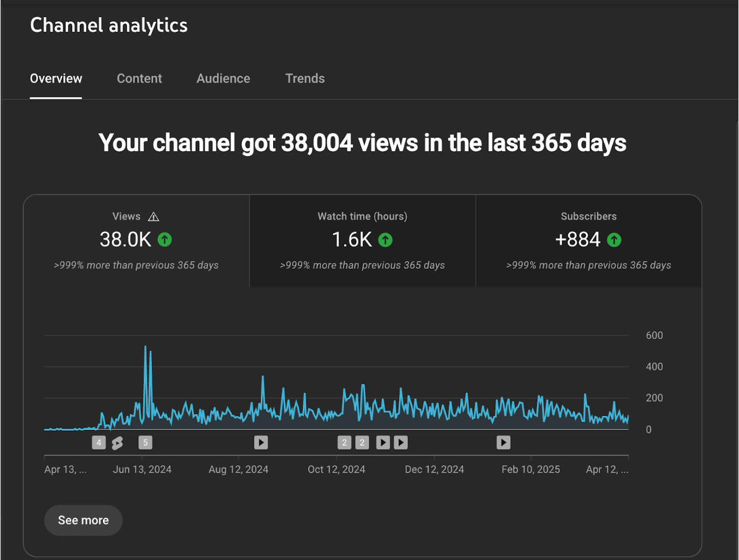This screenshot has width=739, height=560.
Task: Click the green up arrow next to +884
Action: pos(614,240)
